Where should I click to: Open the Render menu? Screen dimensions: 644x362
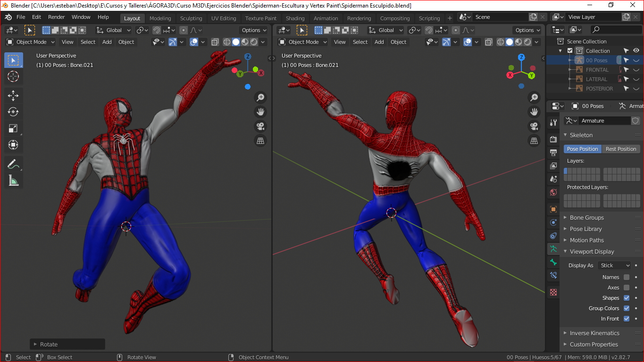[x=56, y=17]
